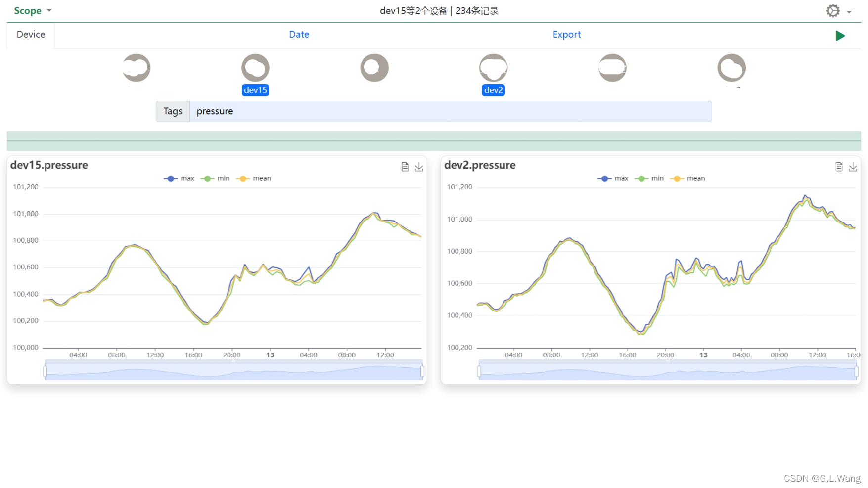Click the dev2.pressure chart title

pyautogui.click(x=480, y=165)
